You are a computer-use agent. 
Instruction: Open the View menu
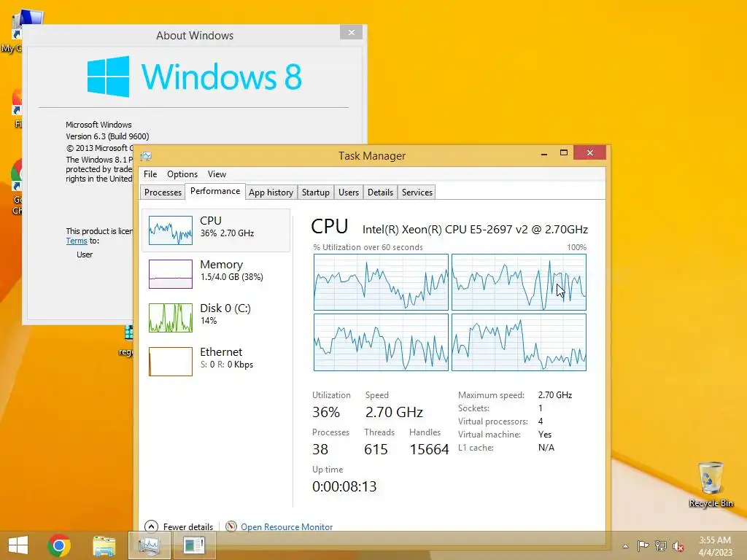coord(217,174)
